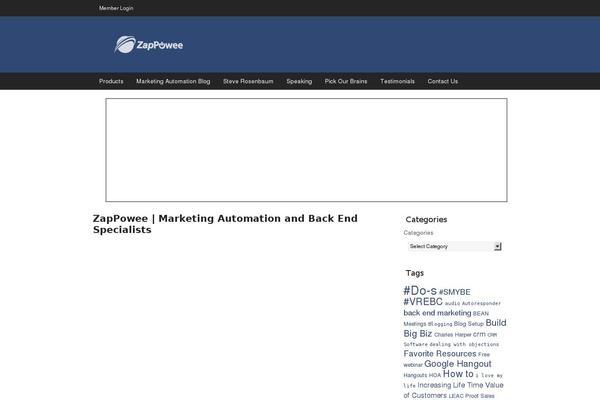Click the Blogging tag
Viewport: 600px width, 400px height.
(x=440, y=324)
